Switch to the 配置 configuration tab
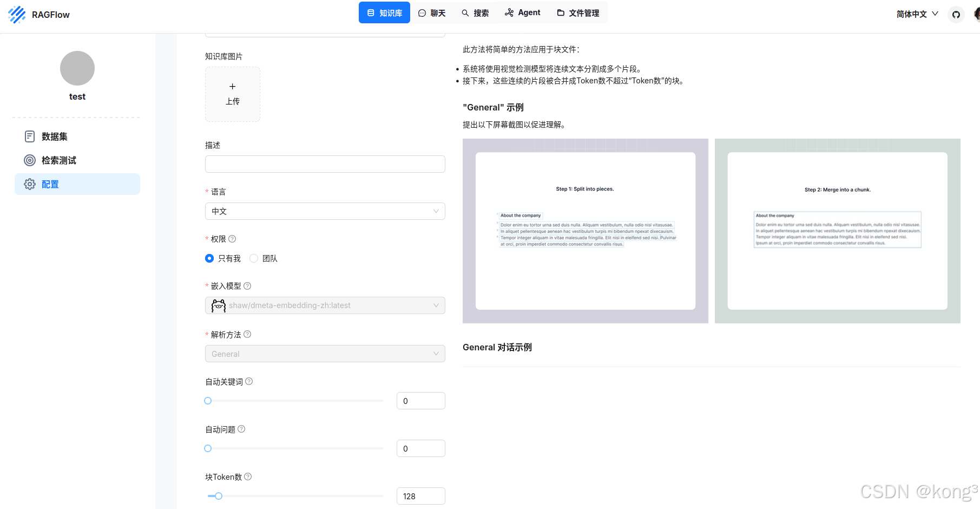The height and width of the screenshot is (509, 980). click(x=50, y=184)
